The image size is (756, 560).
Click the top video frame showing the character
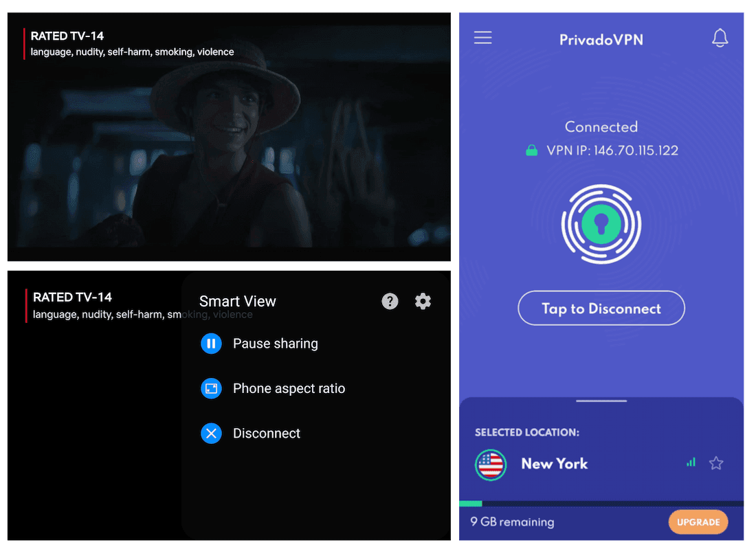pyautogui.click(x=229, y=137)
